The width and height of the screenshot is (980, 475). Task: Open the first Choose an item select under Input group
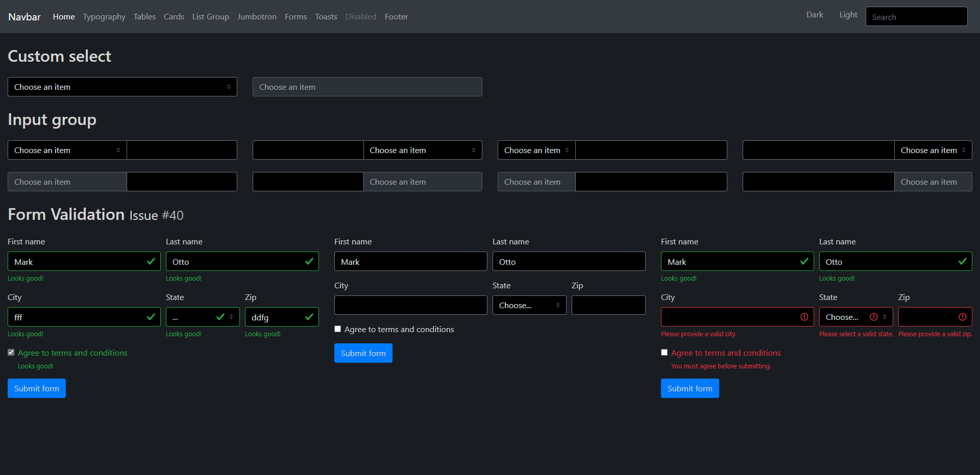66,150
